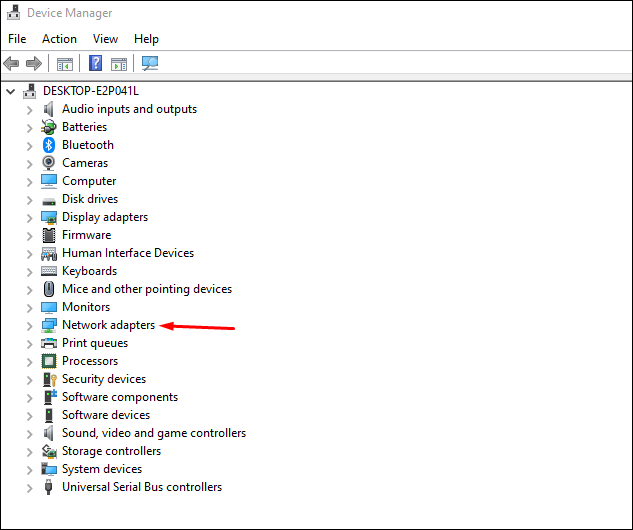633x530 pixels.
Task: Select the Human Interface Devices item
Action: click(127, 253)
